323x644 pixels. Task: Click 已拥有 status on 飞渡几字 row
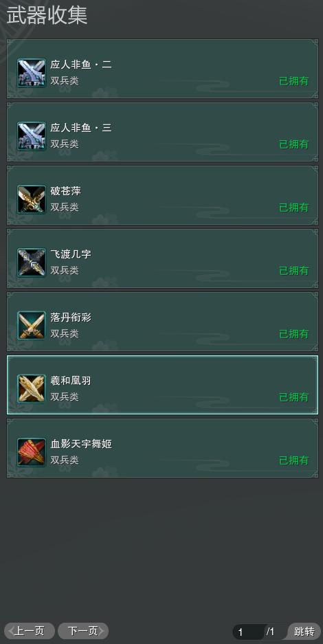pos(294,271)
